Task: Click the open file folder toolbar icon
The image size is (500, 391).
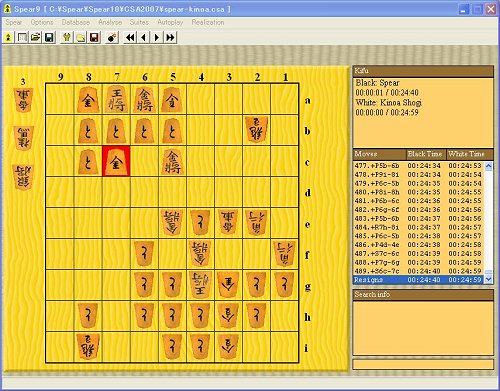Action: (36, 37)
